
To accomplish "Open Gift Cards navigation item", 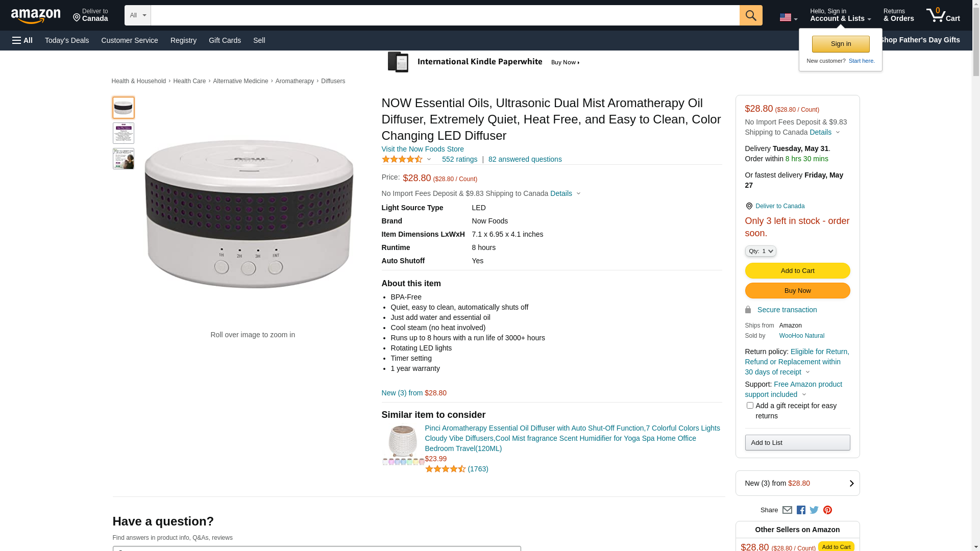I will (x=225, y=40).
